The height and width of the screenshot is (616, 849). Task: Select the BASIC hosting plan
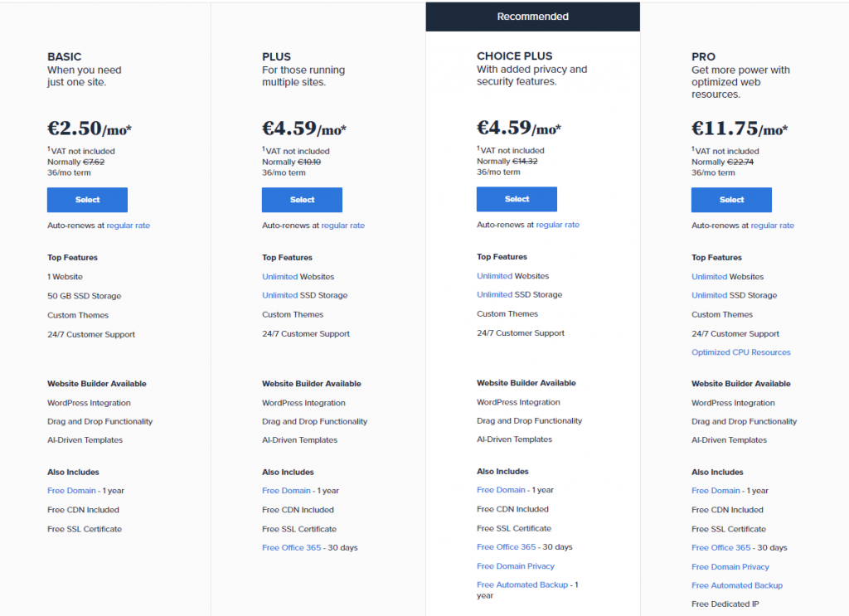[x=87, y=200]
